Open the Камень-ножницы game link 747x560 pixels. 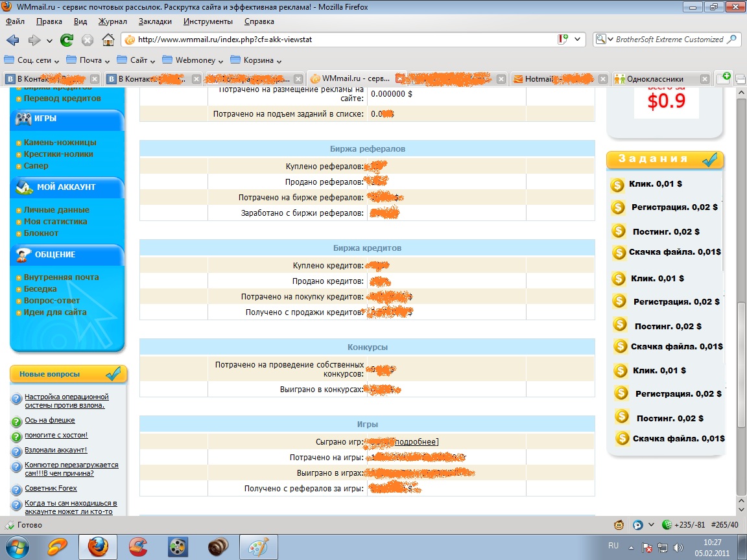tap(60, 143)
